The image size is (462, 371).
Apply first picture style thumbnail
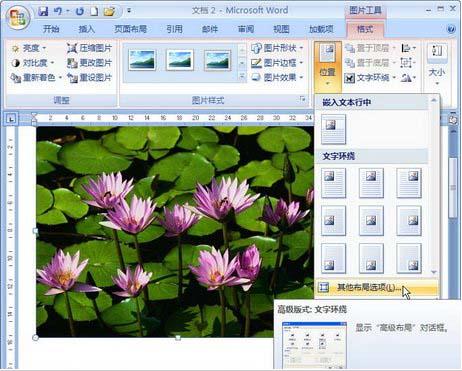(142, 60)
